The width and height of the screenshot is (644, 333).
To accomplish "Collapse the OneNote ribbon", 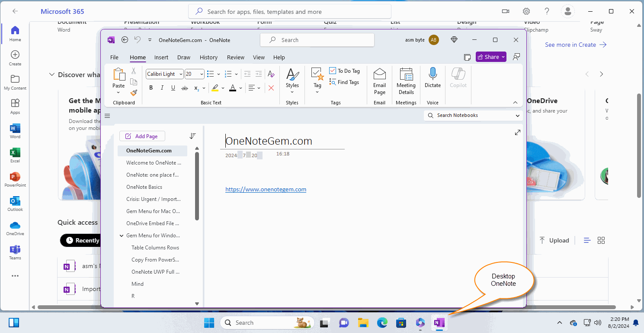I will pos(515,103).
